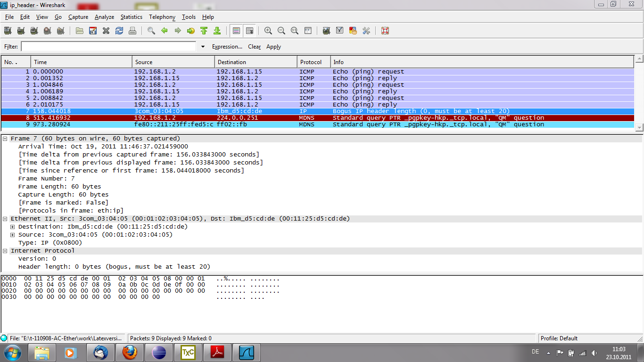Collapse the Ethernet II tree node

tap(5, 219)
